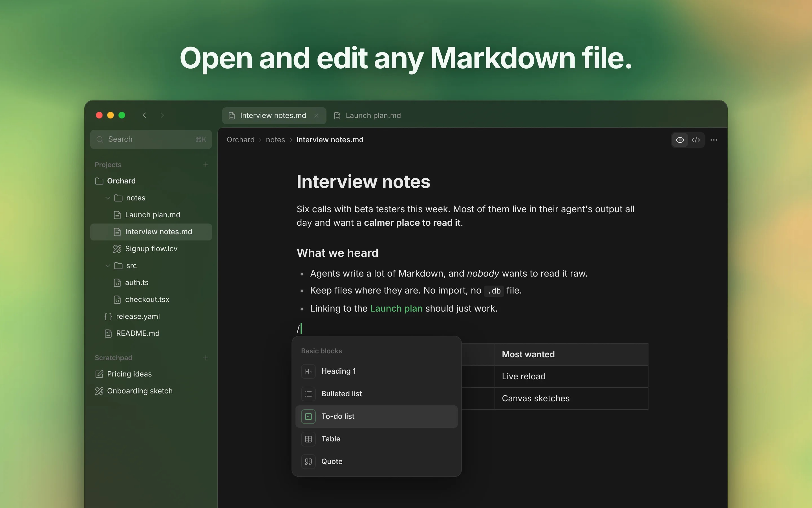Close the Interview notes.md tab
This screenshot has width=812, height=508.
click(316, 116)
